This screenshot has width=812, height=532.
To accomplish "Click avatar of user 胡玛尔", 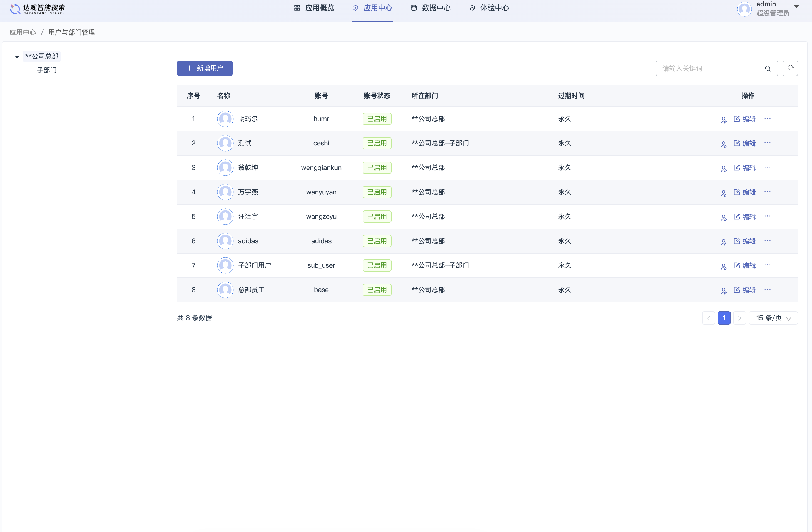I will [x=225, y=119].
